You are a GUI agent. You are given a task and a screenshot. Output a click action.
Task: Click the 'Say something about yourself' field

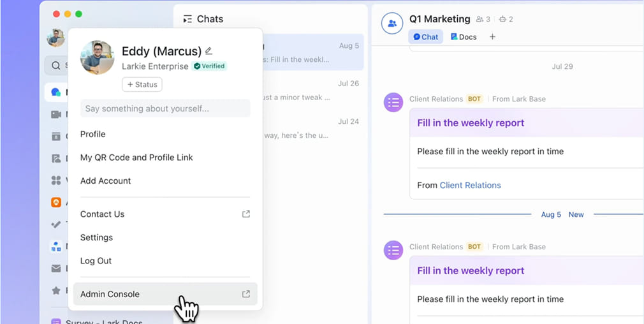pyautogui.click(x=165, y=108)
